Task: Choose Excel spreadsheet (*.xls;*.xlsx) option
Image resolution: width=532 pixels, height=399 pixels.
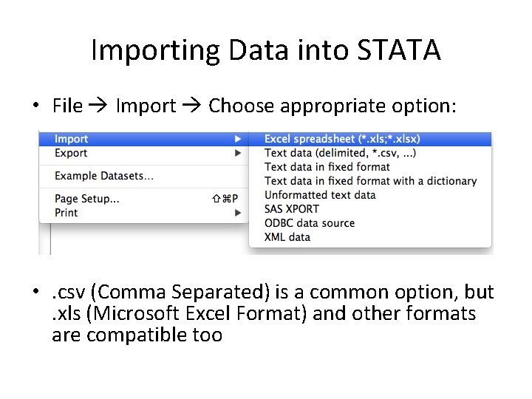Action: (342, 139)
